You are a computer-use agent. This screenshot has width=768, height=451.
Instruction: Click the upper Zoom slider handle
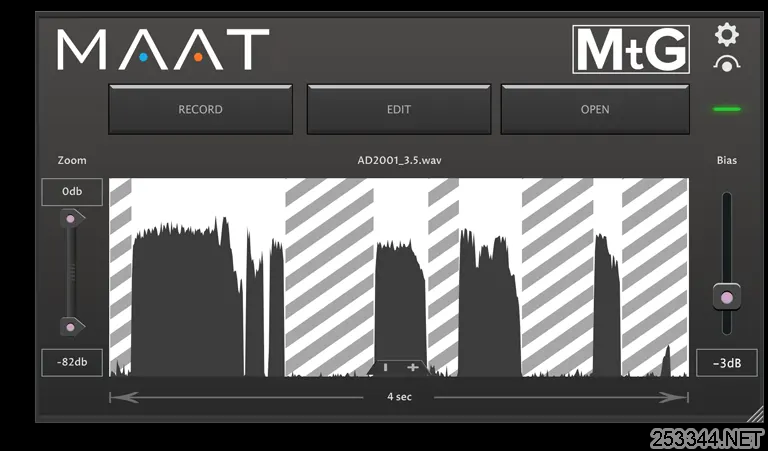point(72,218)
